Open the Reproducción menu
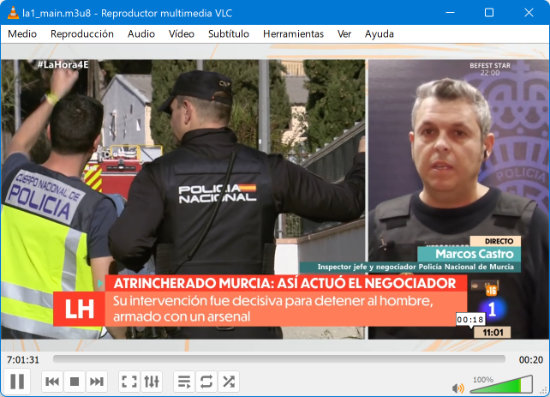Screen dimensions: 550x397 coord(82,34)
